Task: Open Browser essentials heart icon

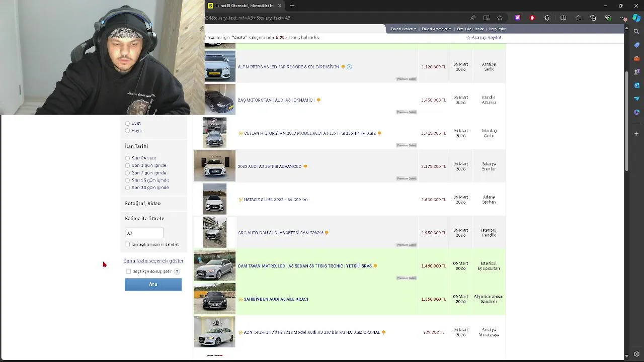Action: tap(608, 18)
